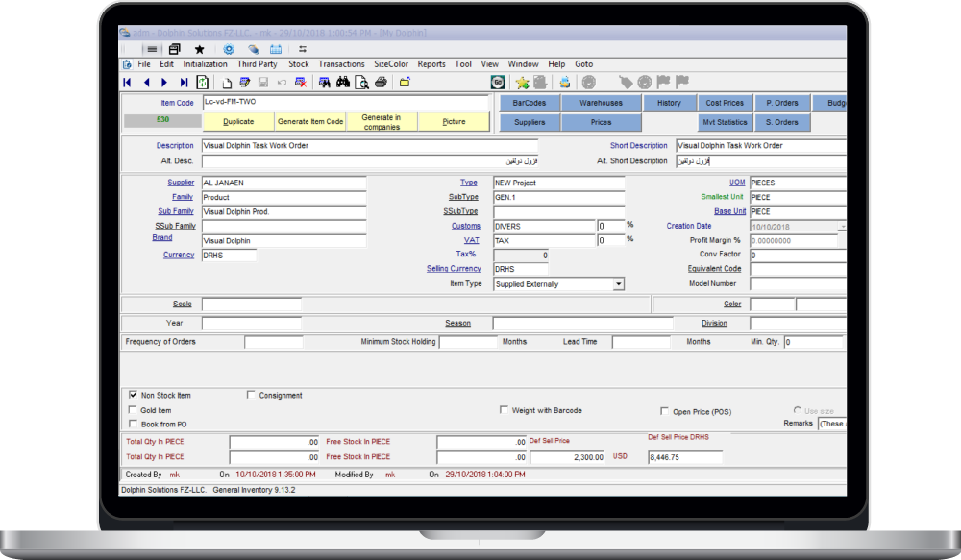The height and width of the screenshot is (560, 961).
Task: Open the Creation Date dropdown arrow
Action: point(842,227)
